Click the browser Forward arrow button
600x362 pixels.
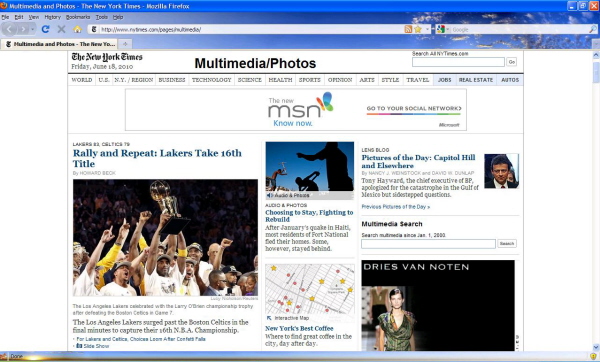[x=24, y=29]
